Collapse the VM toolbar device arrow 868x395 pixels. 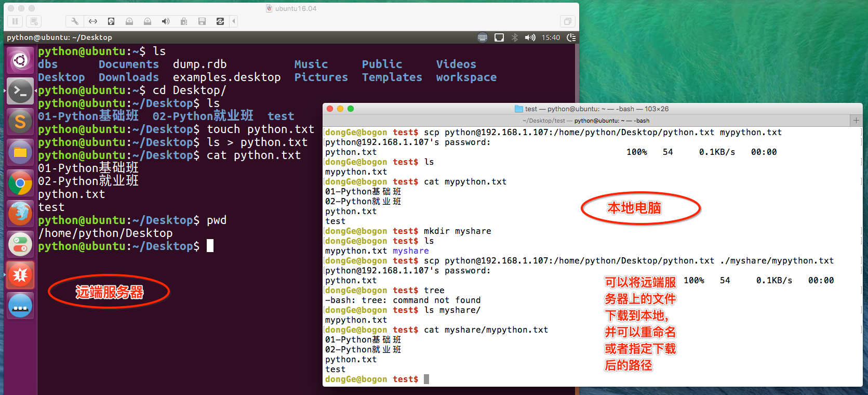(x=234, y=21)
